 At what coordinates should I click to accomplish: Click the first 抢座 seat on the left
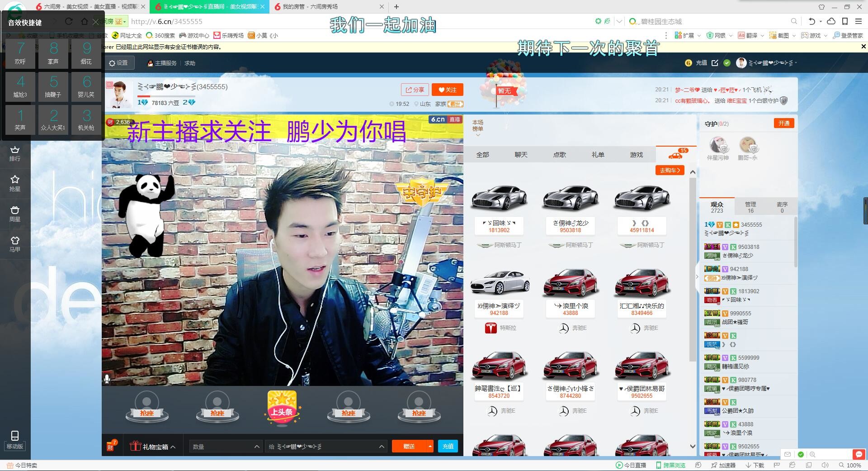point(147,407)
